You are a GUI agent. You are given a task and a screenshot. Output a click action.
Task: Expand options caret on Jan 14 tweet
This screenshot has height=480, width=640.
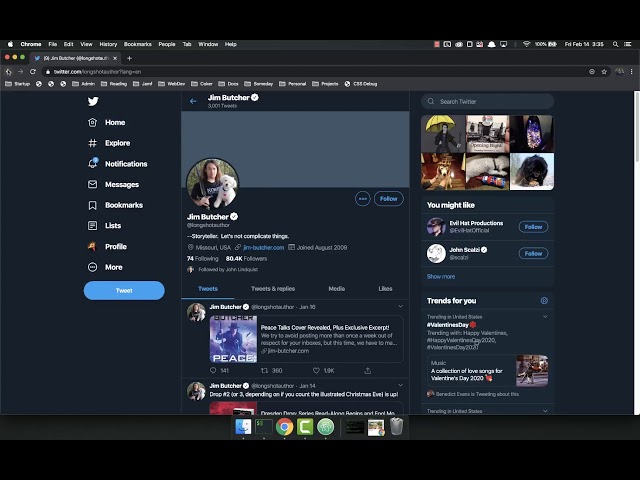click(400, 385)
